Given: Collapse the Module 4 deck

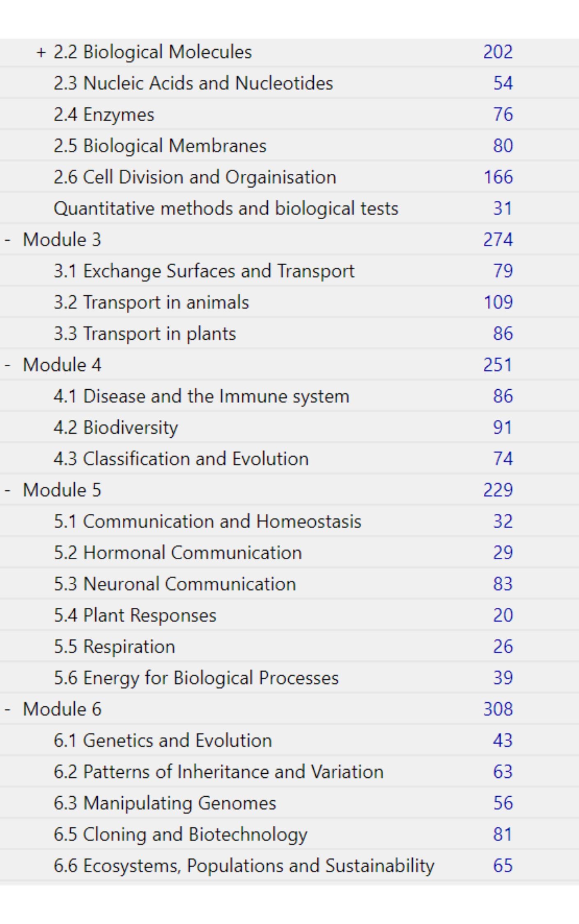Looking at the screenshot, I should click(x=7, y=365).
